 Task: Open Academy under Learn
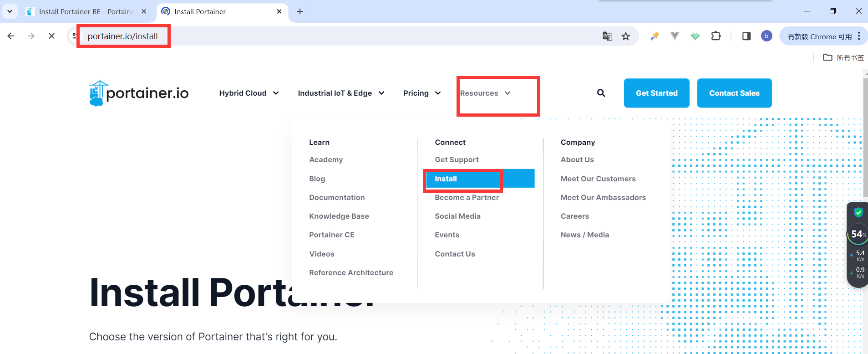click(x=326, y=159)
